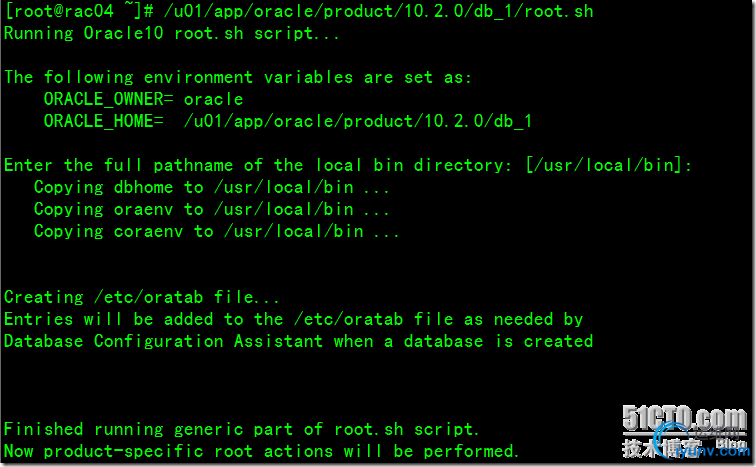Click the "Copying coraenv" output line
The height and width of the screenshot is (467, 756).
tap(216, 231)
